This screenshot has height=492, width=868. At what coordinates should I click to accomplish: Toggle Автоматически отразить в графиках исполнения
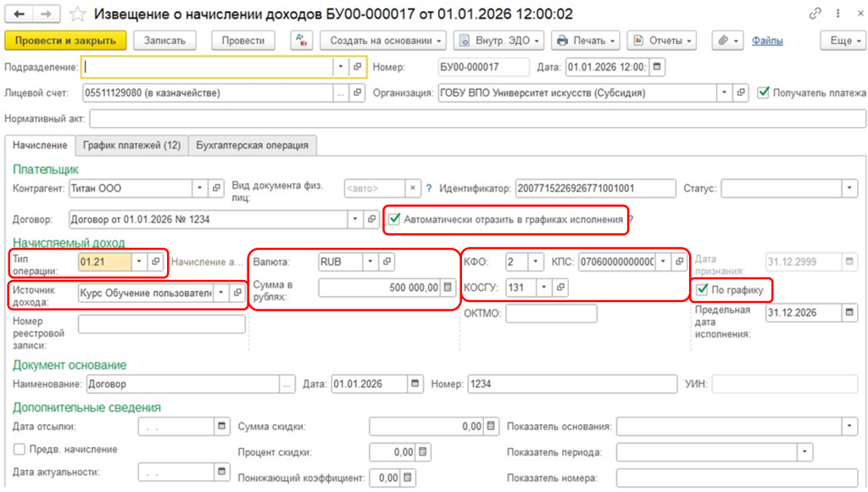click(394, 220)
